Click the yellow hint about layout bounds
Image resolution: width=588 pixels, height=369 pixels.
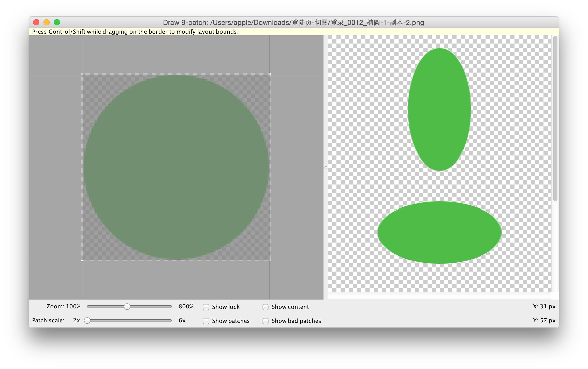point(135,32)
